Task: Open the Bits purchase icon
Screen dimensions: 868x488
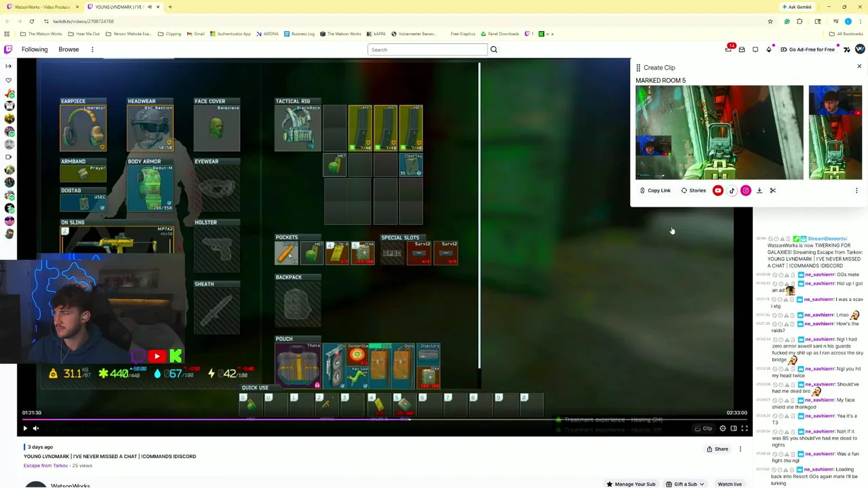Action: [x=769, y=49]
